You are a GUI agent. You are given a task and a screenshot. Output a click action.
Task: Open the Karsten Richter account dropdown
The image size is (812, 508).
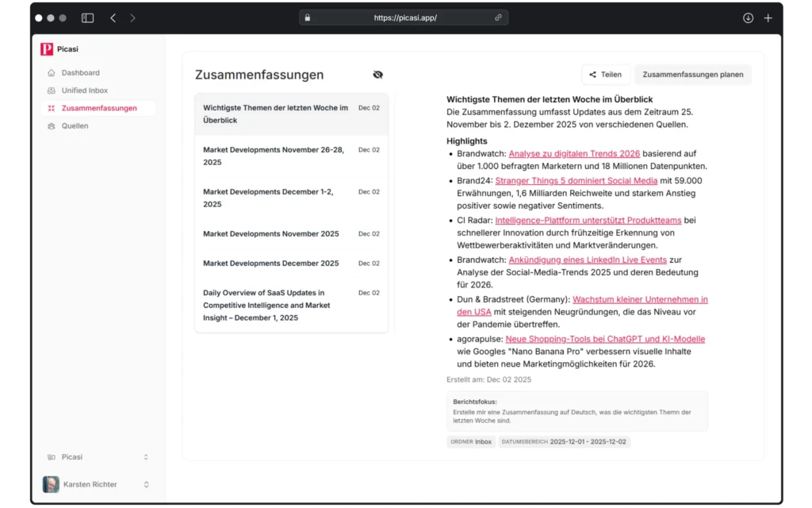[x=145, y=484]
